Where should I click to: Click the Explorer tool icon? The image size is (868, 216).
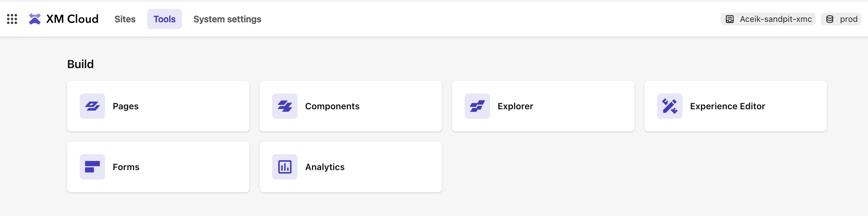tap(477, 106)
